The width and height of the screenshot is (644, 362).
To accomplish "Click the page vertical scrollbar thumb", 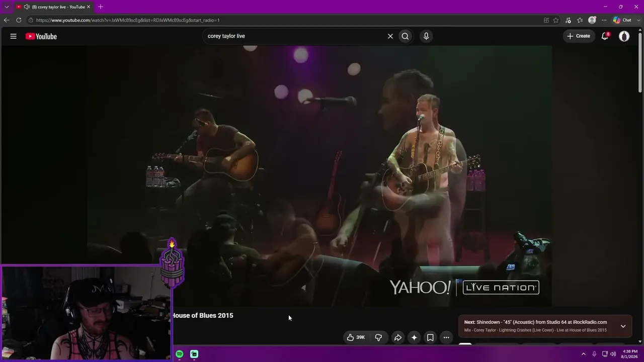I will coord(640,63).
